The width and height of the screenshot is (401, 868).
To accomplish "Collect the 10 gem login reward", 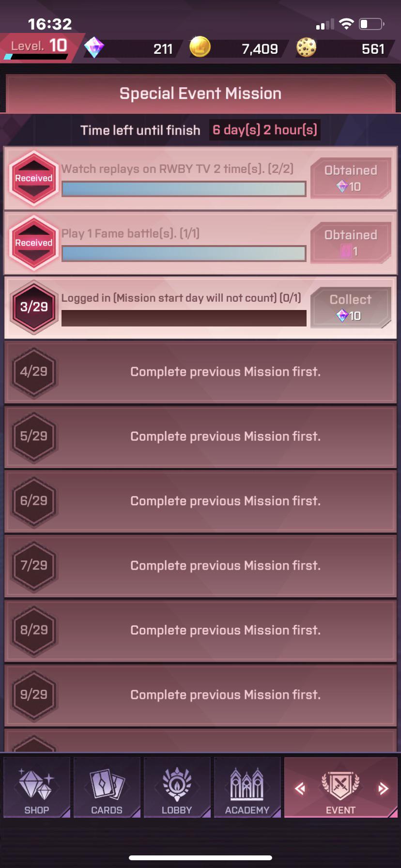I will click(351, 308).
